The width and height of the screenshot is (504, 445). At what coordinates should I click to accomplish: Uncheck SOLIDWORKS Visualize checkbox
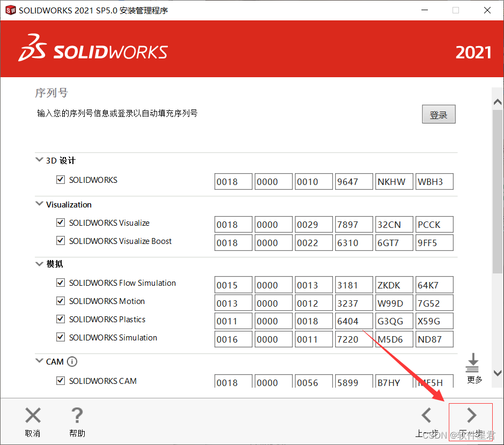click(61, 222)
